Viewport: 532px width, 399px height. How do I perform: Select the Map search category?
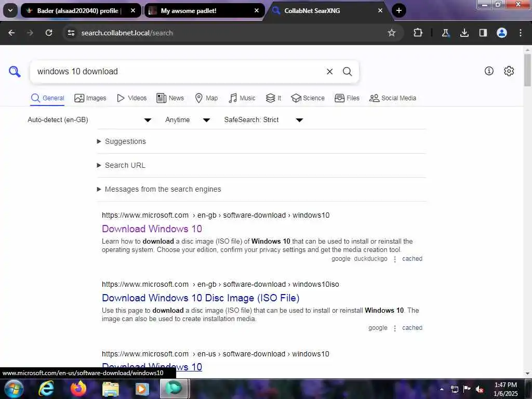pyautogui.click(x=206, y=98)
